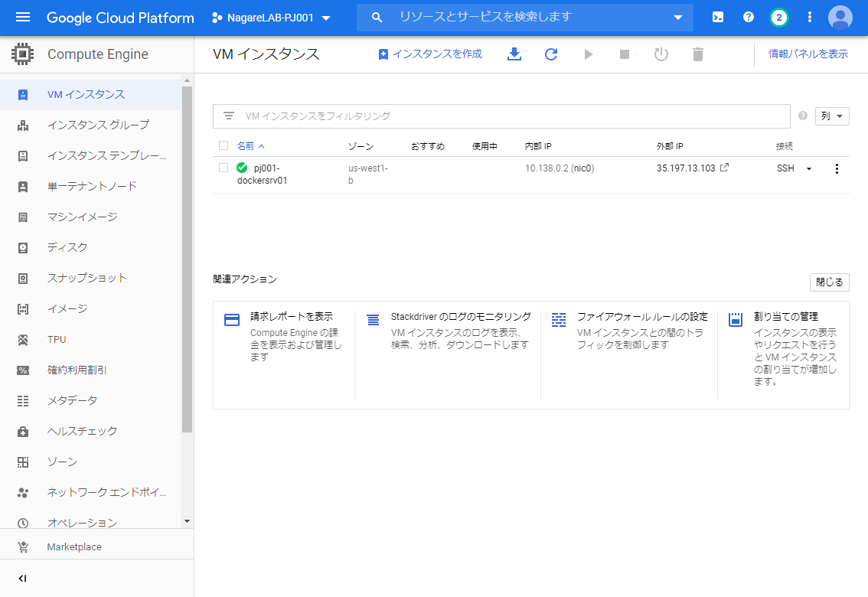This screenshot has height=597, width=868.
Task: Open ゾーン sidebar item
Action: tap(90, 462)
